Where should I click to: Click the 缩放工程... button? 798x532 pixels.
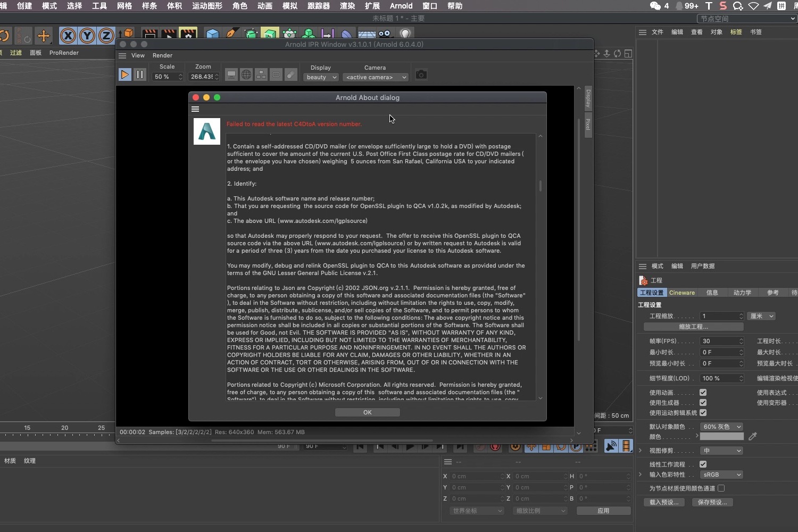693,327
